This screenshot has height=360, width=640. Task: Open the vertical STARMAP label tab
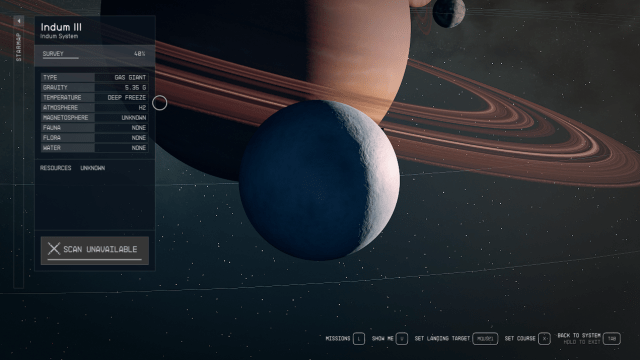(x=18, y=47)
